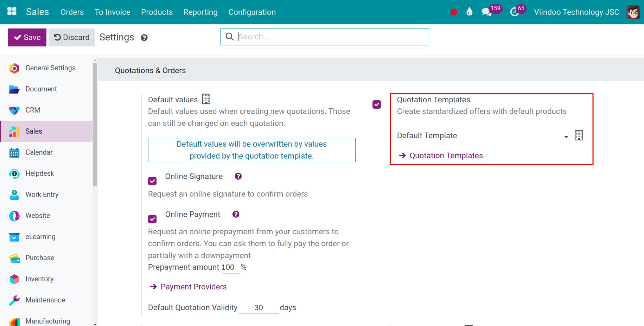Screen dimensions: 644x326
Task: Open the apps grid menu icon
Action: pos(12,12)
